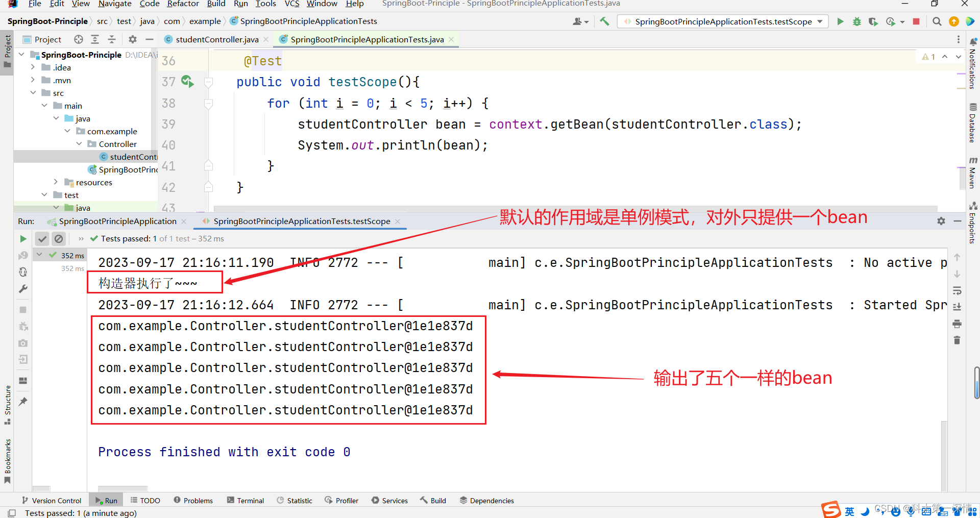Toggle soft-wrap in console output
This screenshot has height=518, width=980.
pyautogui.click(x=957, y=291)
